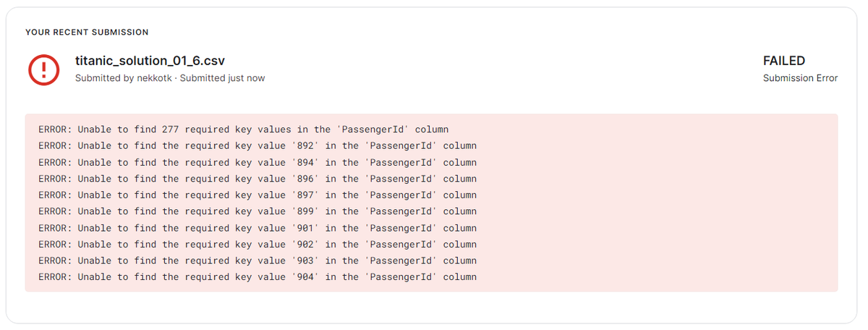Click the FAILED status label
Image resolution: width=868 pixels, height=330 pixels.
[x=784, y=62]
